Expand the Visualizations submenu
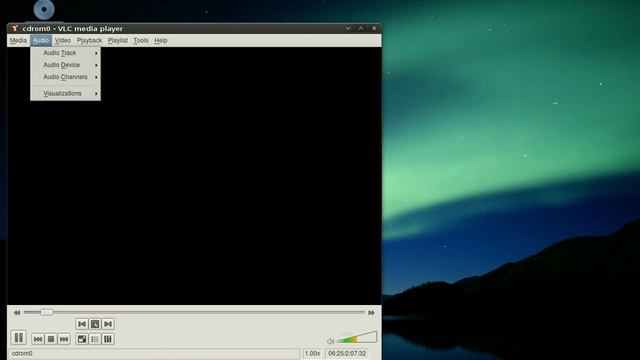640x360 pixels. [65, 93]
